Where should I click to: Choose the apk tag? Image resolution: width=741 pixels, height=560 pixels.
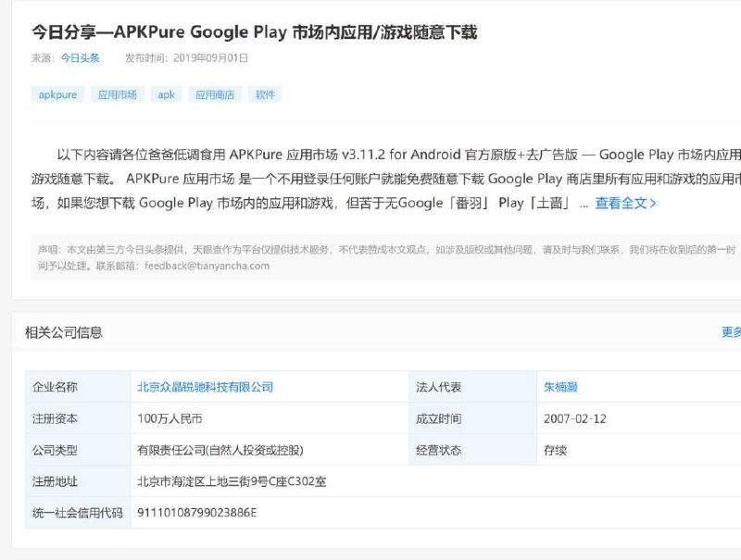coord(166,94)
